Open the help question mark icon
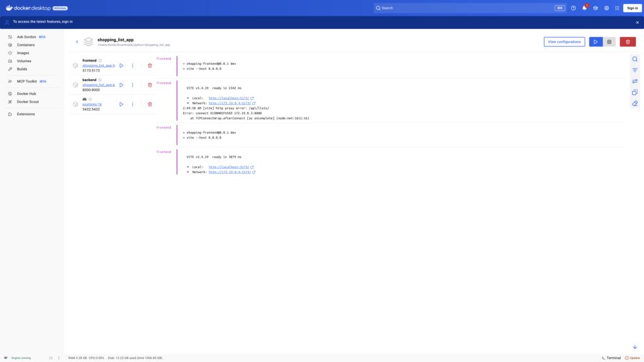 (x=574, y=8)
